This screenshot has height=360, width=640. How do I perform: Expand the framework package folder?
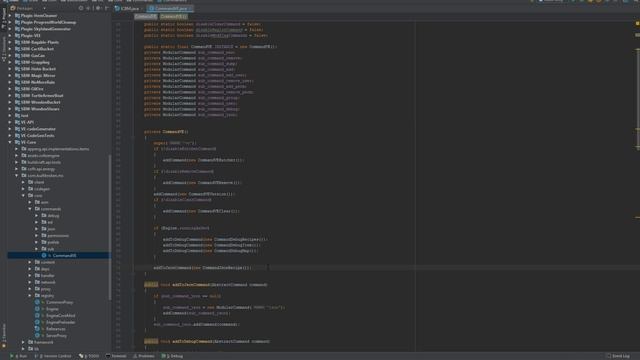23,342
